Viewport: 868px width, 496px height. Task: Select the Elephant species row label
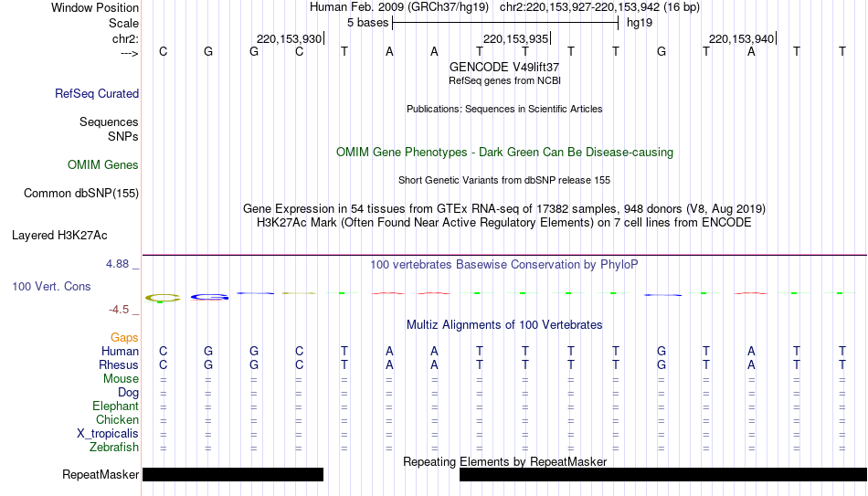115,406
